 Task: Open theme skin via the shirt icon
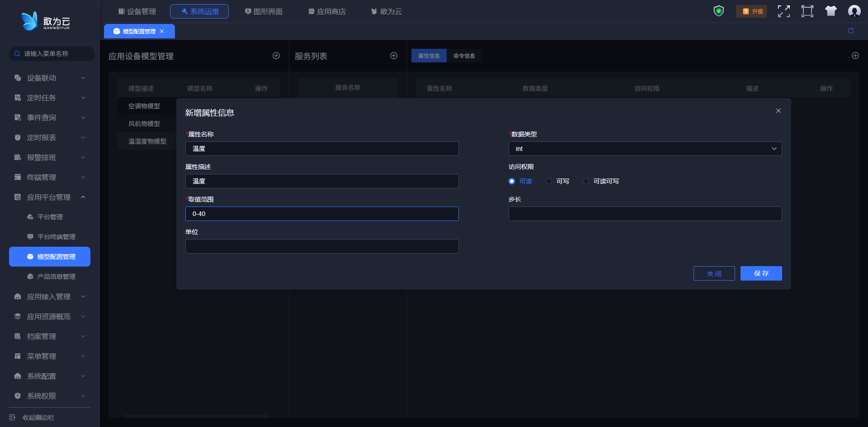[x=830, y=11]
